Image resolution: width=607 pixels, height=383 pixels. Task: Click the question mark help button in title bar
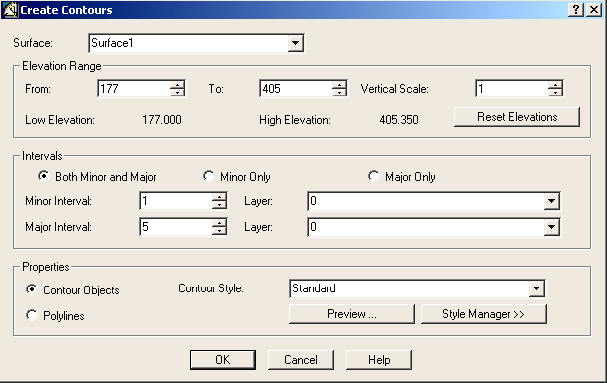click(x=576, y=10)
